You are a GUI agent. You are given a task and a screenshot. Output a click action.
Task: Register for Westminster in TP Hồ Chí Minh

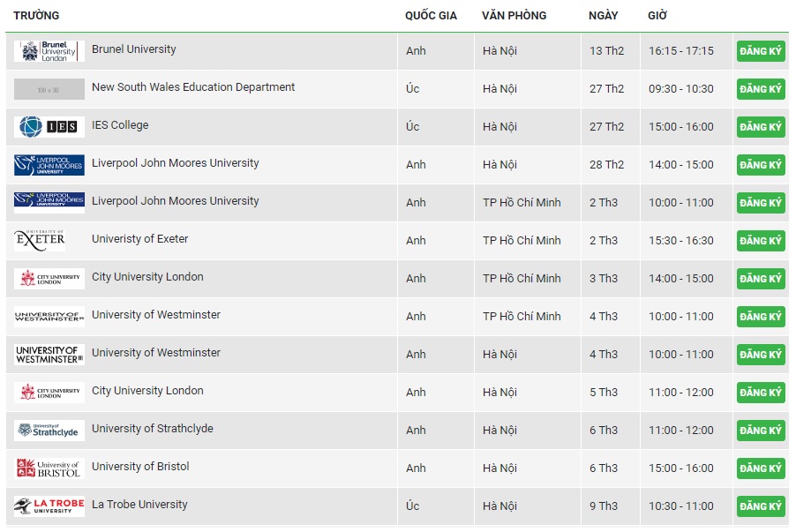(761, 317)
